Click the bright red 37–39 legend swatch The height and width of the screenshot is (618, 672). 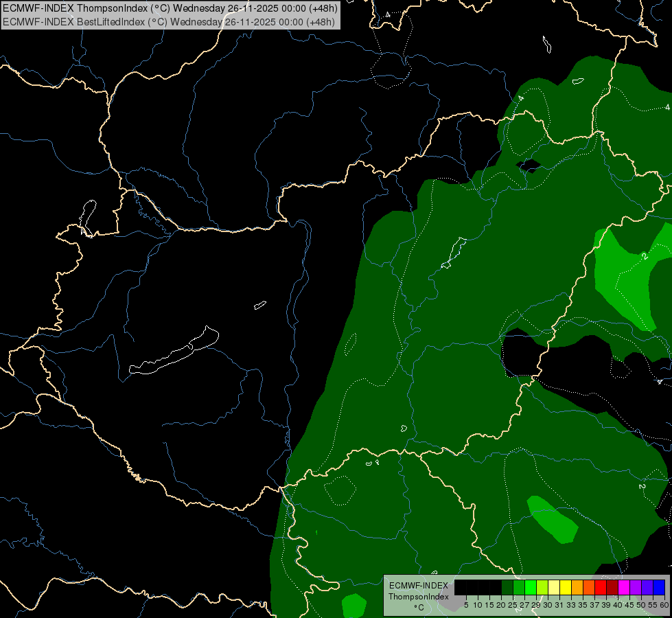pyautogui.click(x=601, y=587)
